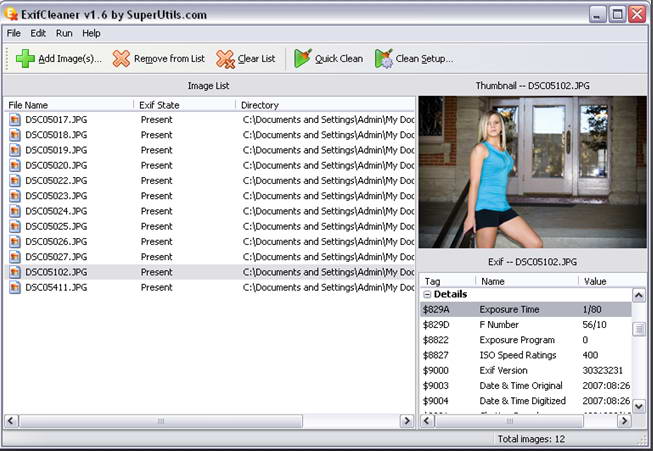Select file name DSC05018.JPG
Viewport: 653px width, 451px height.
[x=56, y=135]
